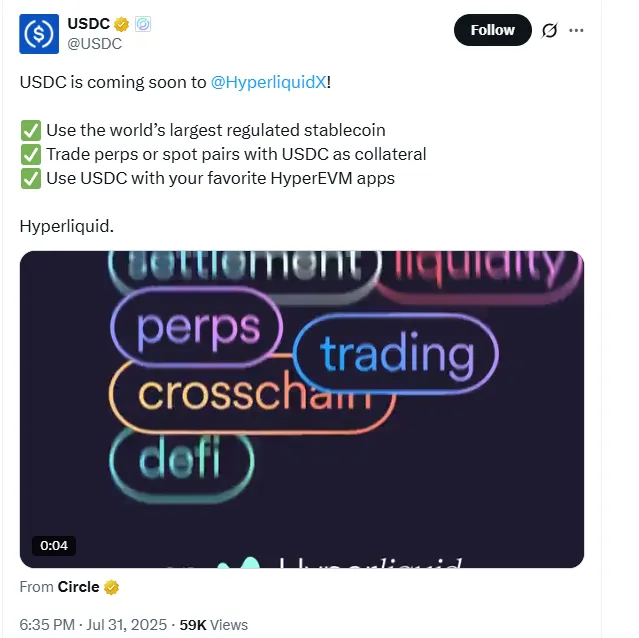This screenshot has width=639, height=638.
Task: Open the @HyperliquidX mention link
Action: click(x=268, y=82)
